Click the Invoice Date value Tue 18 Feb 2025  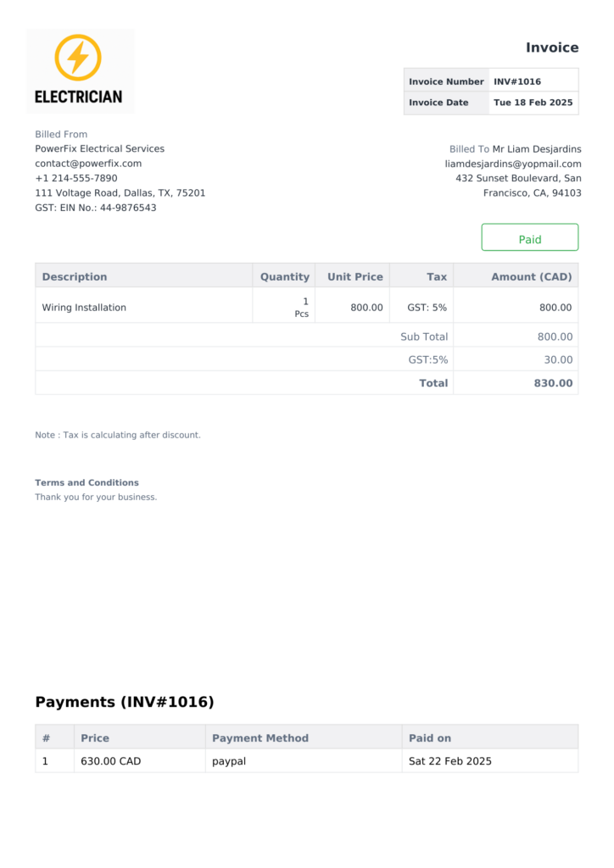(x=533, y=103)
